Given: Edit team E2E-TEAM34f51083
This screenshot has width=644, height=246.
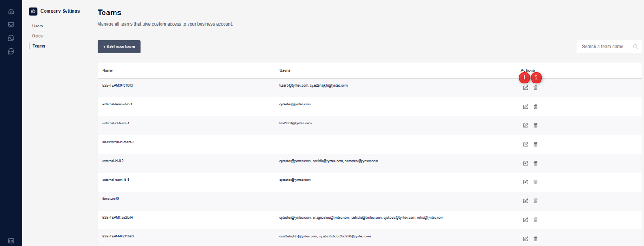Looking at the screenshot, I should [x=525, y=88].
